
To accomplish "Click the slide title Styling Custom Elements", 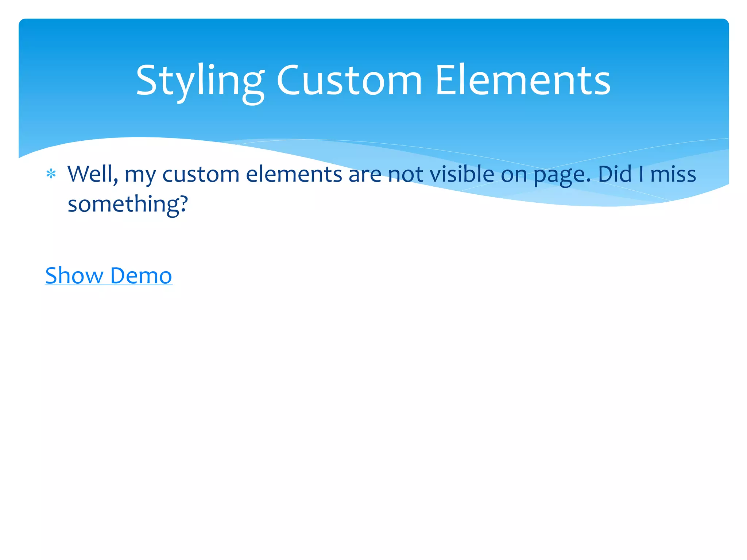I will tap(373, 80).
